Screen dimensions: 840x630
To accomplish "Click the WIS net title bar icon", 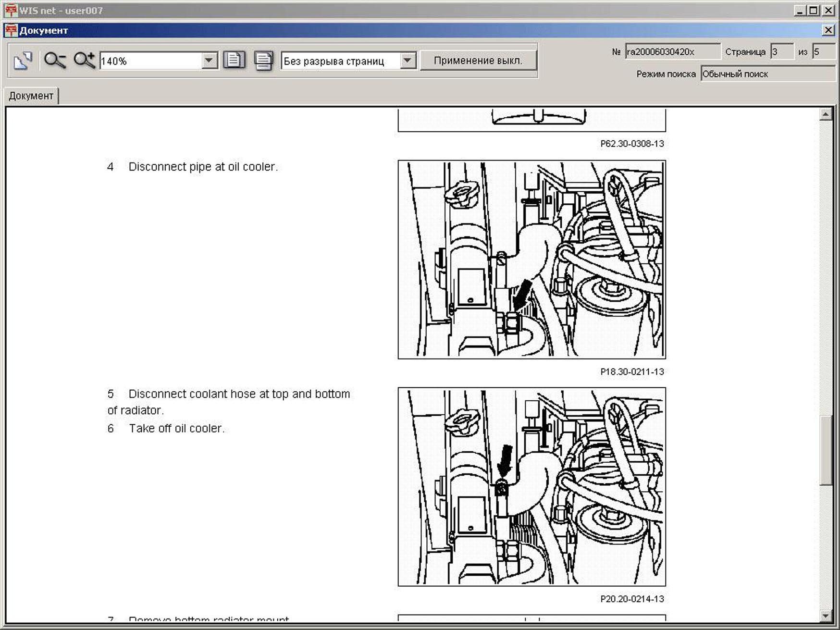I will [x=11, y=10].
